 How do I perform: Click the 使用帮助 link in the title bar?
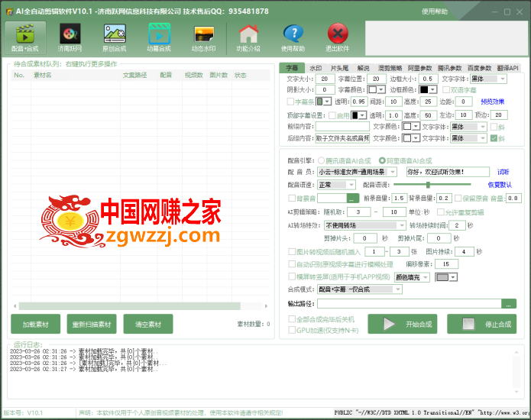(x=435, y=11)
